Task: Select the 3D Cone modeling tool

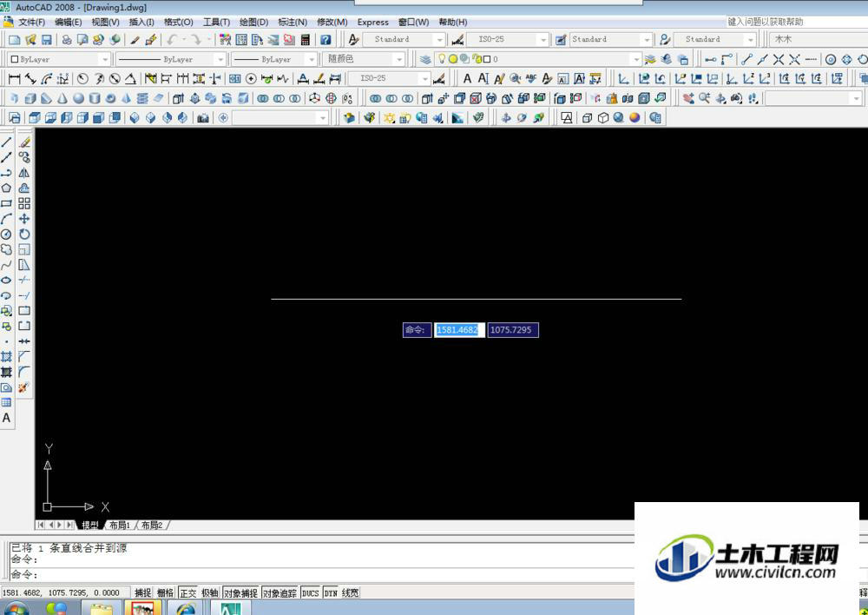Action: [x=62, y=98]
